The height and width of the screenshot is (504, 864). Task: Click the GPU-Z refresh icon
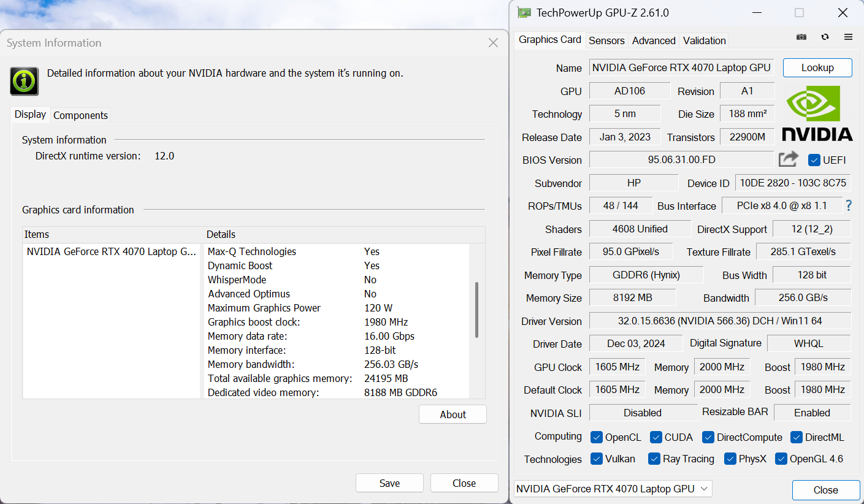(825, 37)
